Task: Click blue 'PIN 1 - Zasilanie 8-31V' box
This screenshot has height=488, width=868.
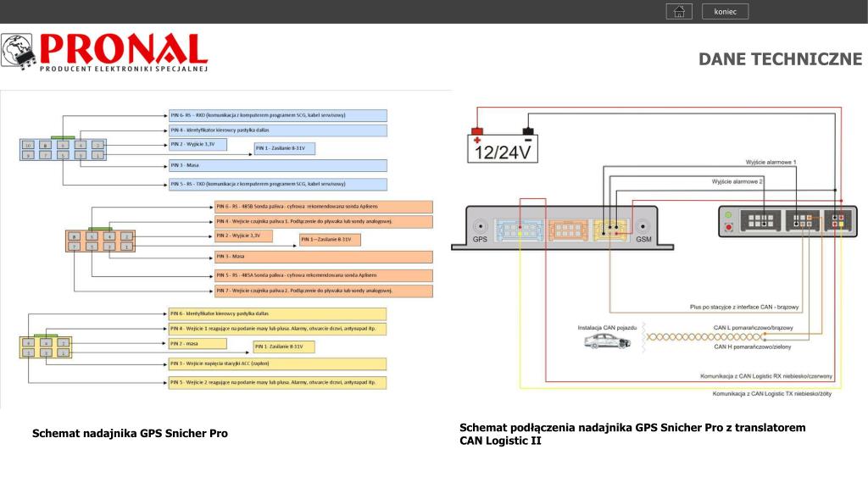Action: [285, 148]
